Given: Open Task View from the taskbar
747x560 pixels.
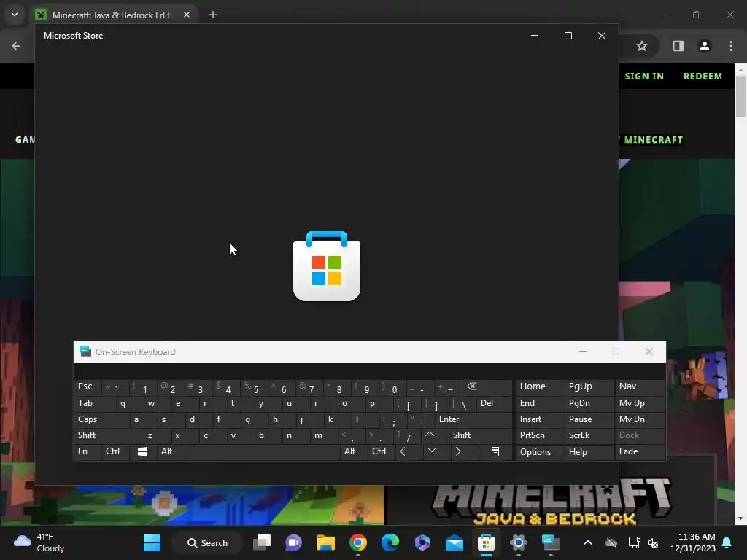Looking at the screenshot, I should (x=262, y=542).
